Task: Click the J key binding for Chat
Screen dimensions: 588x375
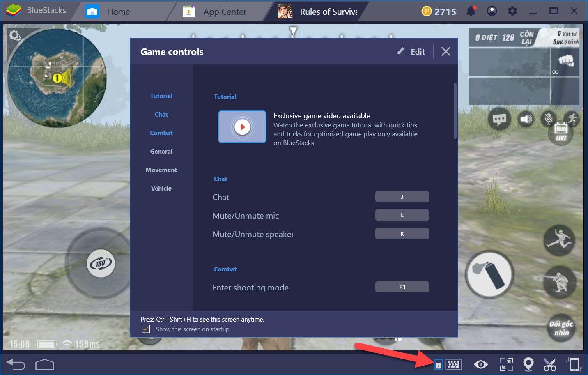Action: click(402, 197)
